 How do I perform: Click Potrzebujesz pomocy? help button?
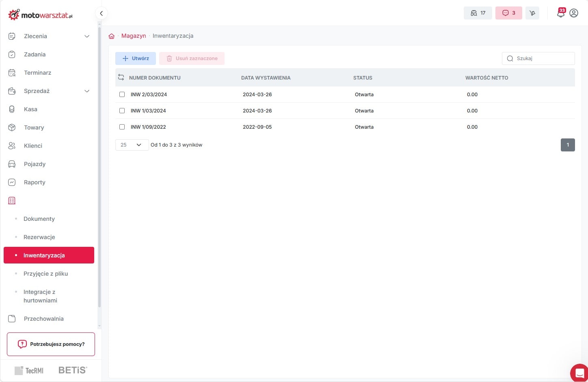coord(51,344)
